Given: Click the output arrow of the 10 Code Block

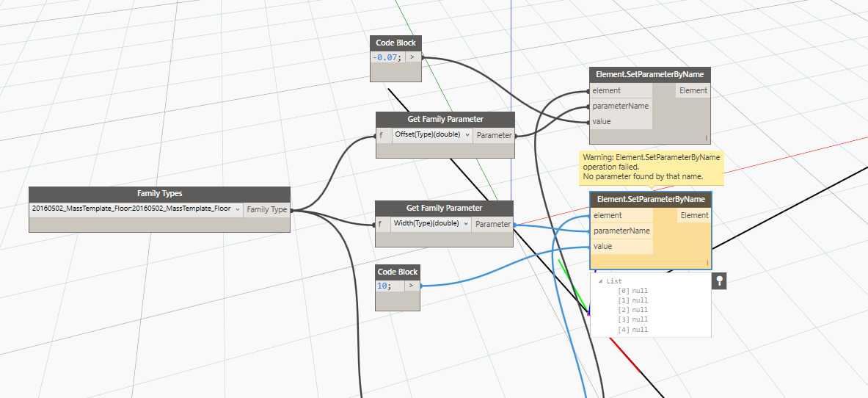Looking at the screenshot, I should [411, 286].
